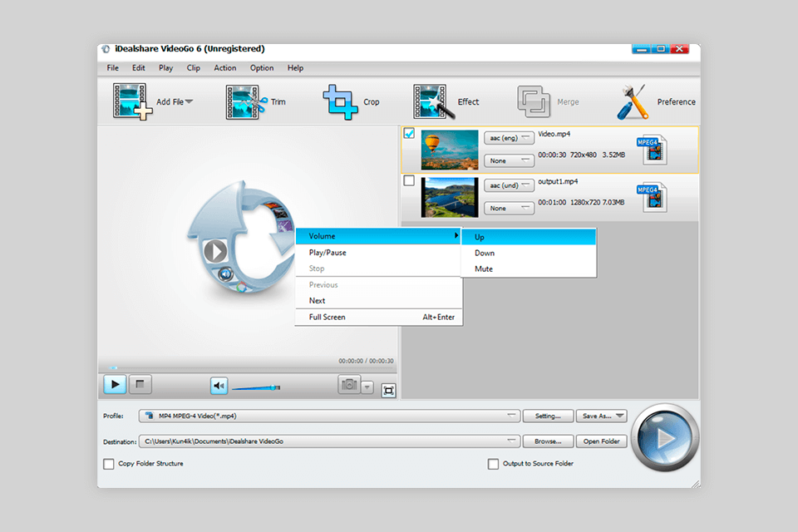The height and width of the screenshot is (532, 798).
Task: Uncheck the Video.mp4 checkbox
Action: pos(409,133)
